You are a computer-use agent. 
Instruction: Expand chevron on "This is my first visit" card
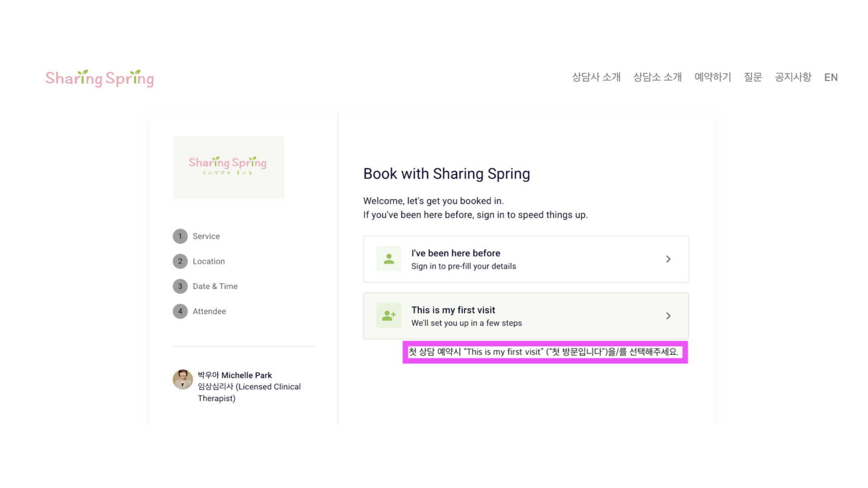coord(668,316)
